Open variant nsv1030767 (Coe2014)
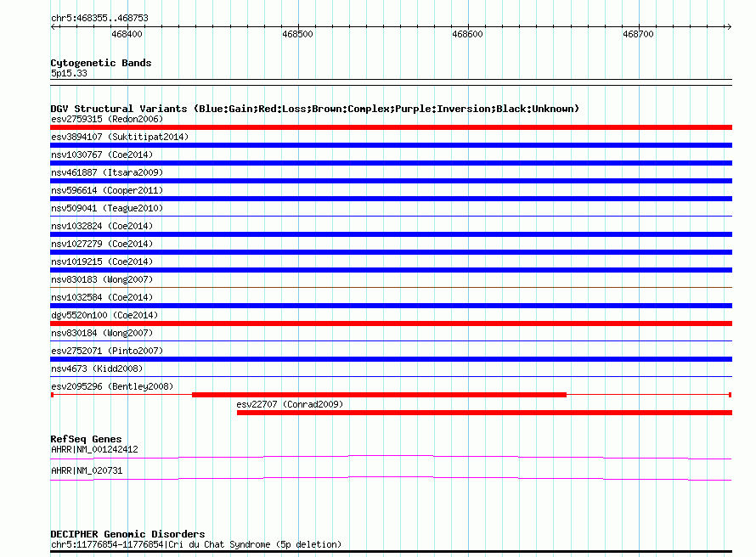This screenshot has height=557, width=756. coord(102,155)
